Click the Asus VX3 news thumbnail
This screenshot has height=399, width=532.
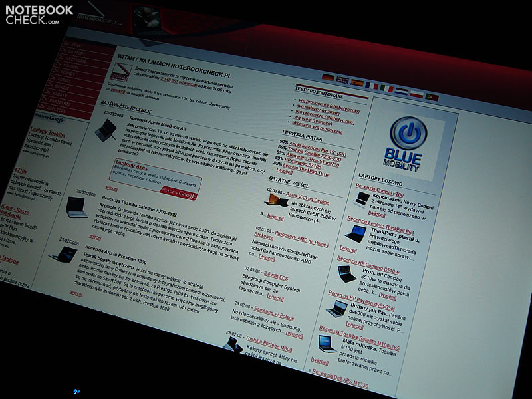276,200
